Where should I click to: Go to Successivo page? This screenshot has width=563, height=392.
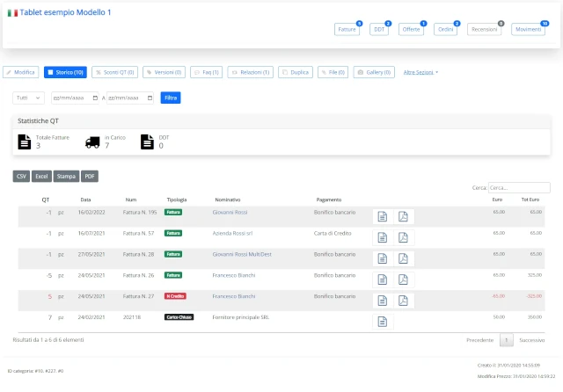pyautogui.click(x=531, y=340)
